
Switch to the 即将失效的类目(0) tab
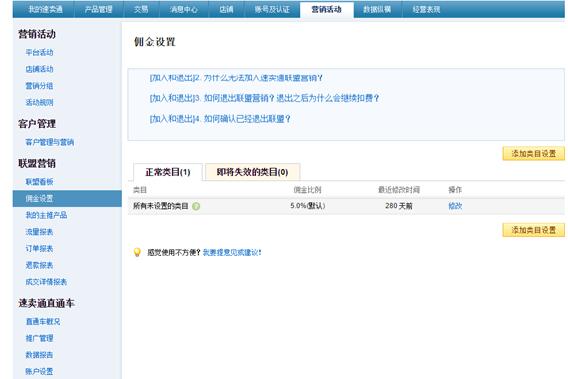252,172
